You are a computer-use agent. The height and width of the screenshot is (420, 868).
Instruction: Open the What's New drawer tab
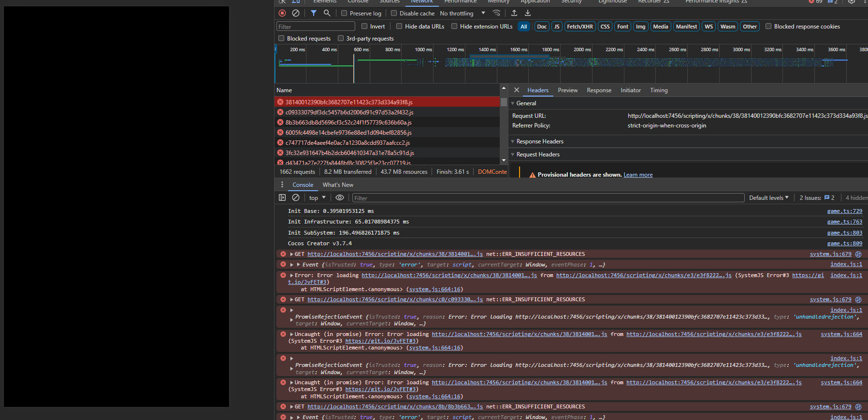(338, 185)
